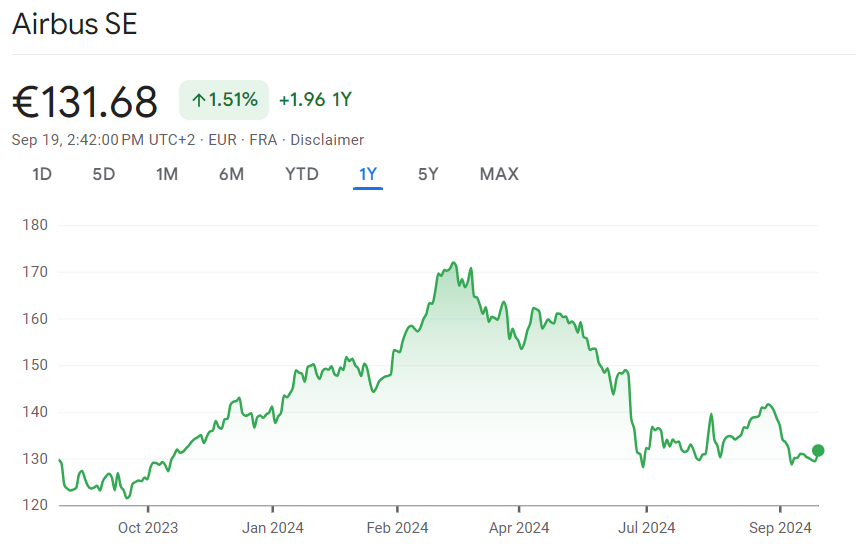Click the Sep 2024 axis label
Image resolution: width=856 pixels, height=549 pixels.
point(780,528)
